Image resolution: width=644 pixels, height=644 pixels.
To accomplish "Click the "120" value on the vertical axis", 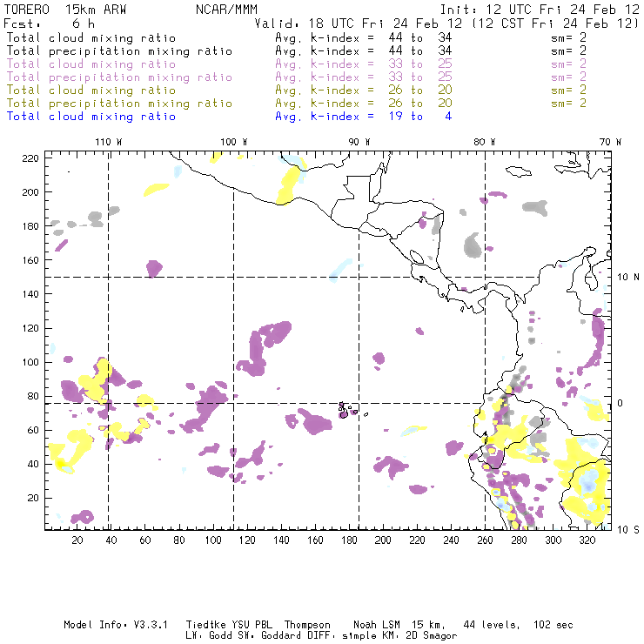I will click(x=30, y=329).
